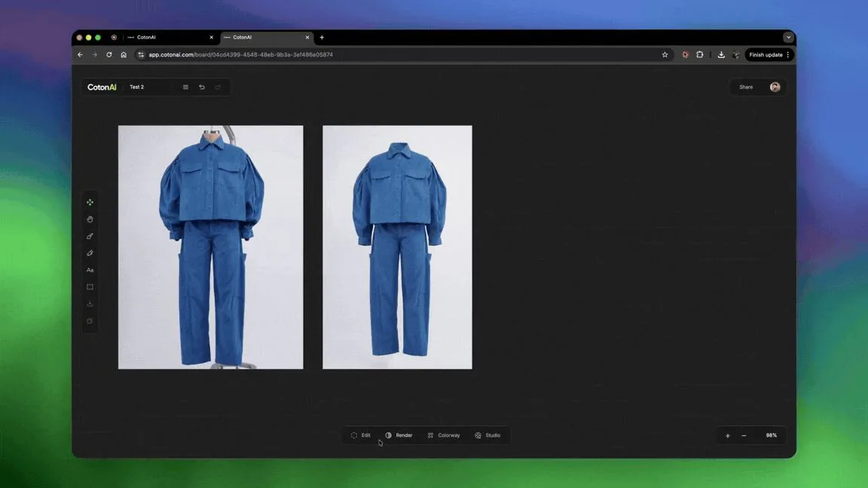
Task: Click the CotonAI logo
Action: (102, 87)
